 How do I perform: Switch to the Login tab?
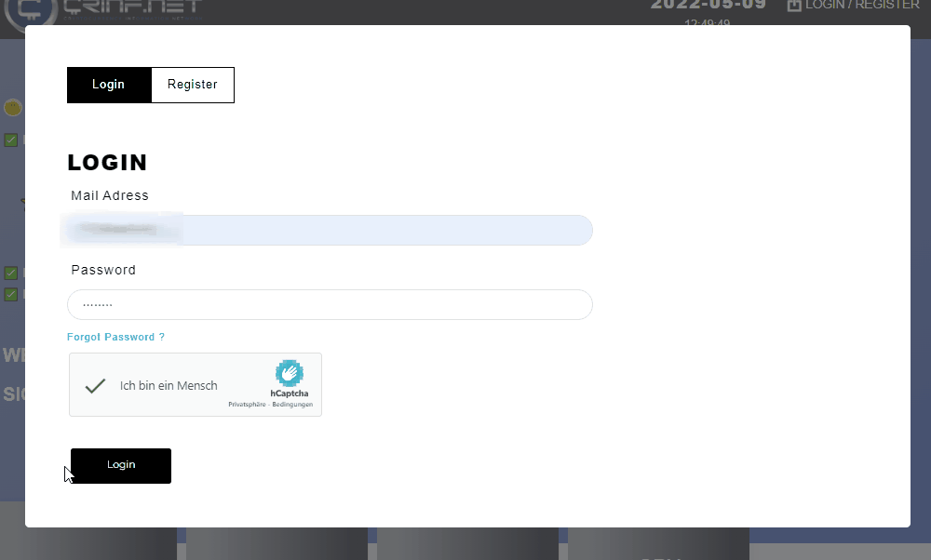[109, 85]
